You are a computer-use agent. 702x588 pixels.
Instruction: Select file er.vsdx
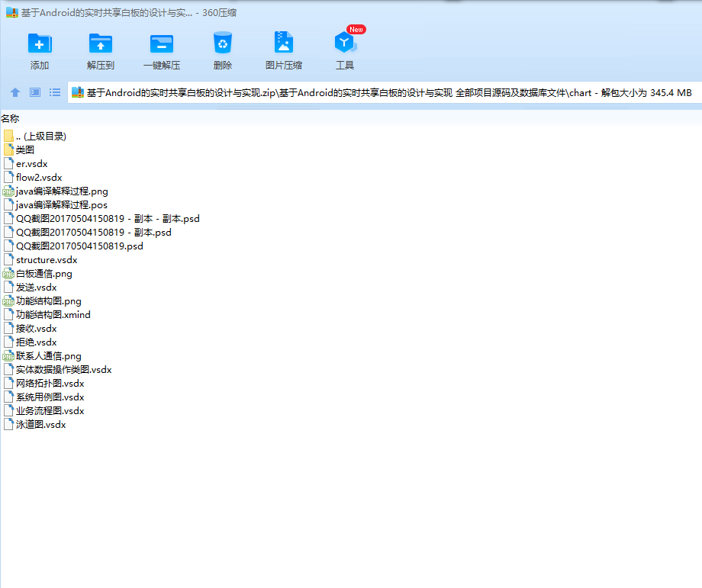click(x=25, y=164)
